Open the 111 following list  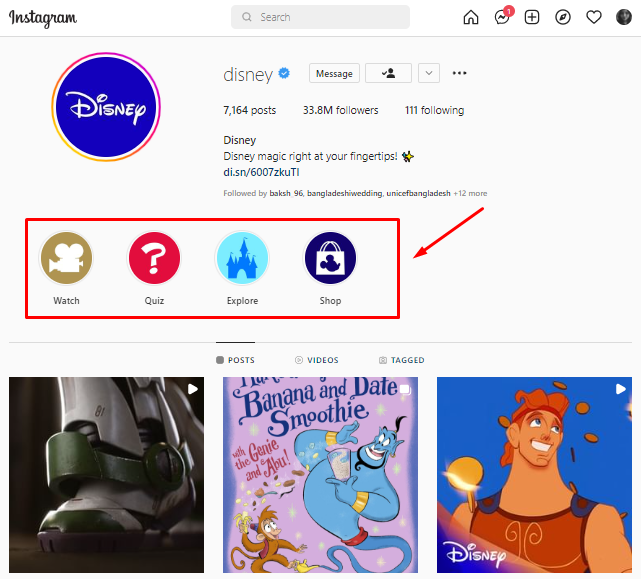(x=434, y=110)
